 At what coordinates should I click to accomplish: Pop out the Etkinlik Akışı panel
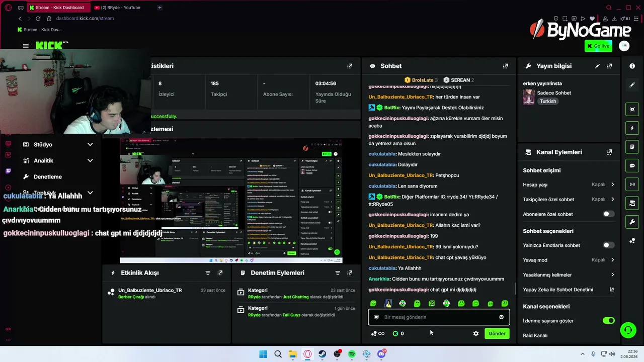220,273
